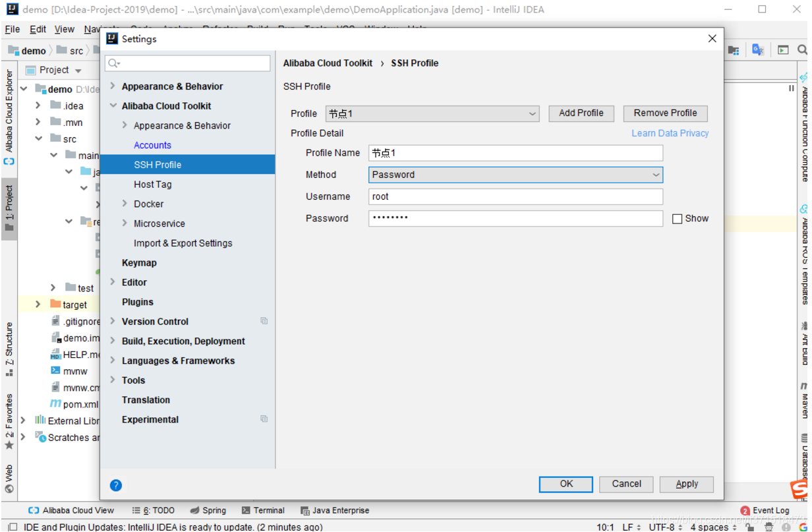This screenshot has height=532, width=812.
Task: Open the TODO tool window tab
Action: point(154,510)
